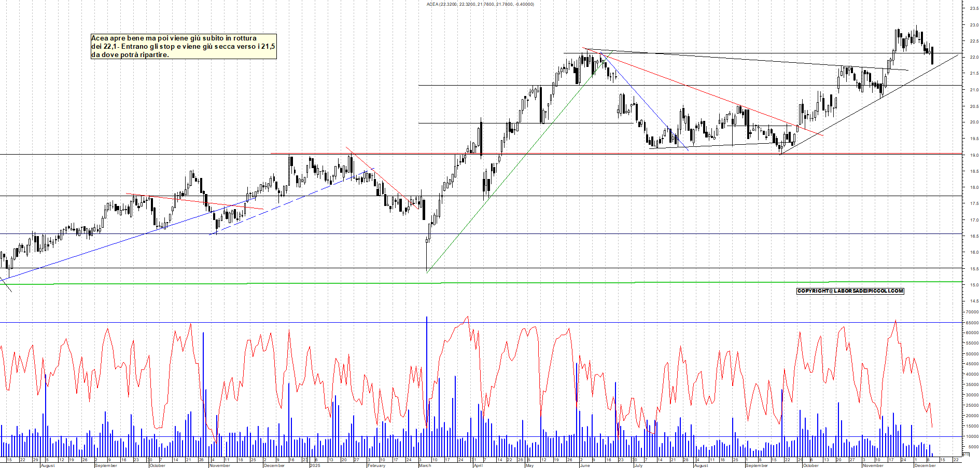
Task: Select the March month label
Action: (x=425, y=465)
